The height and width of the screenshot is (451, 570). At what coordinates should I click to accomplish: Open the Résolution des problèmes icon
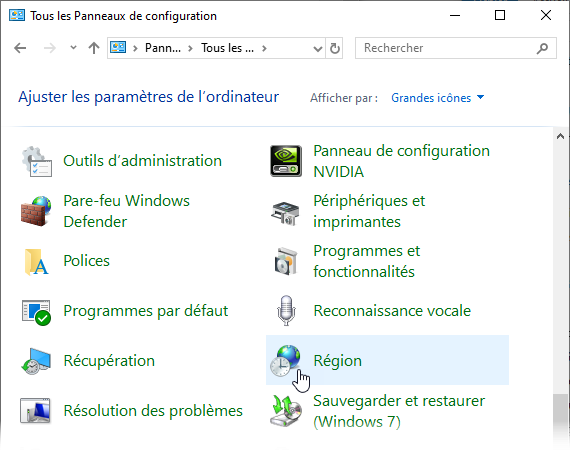tap(35, 411)
